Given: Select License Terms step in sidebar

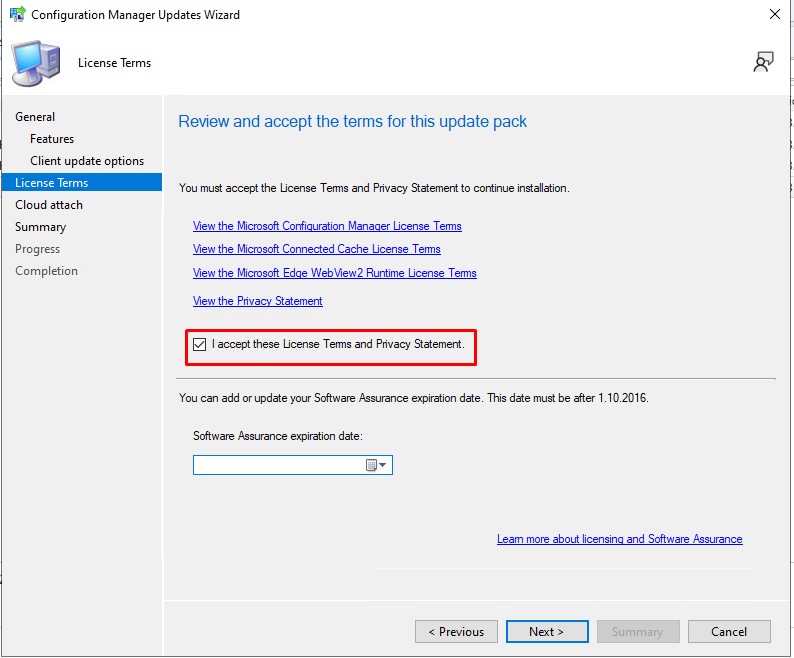Looking at the screenshot, I should [52, 183].
